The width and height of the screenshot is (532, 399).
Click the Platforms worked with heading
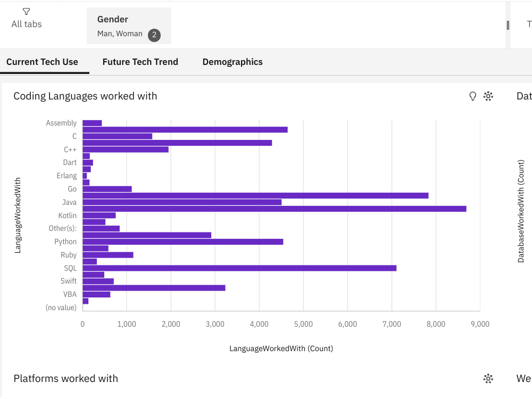(66, 378)
